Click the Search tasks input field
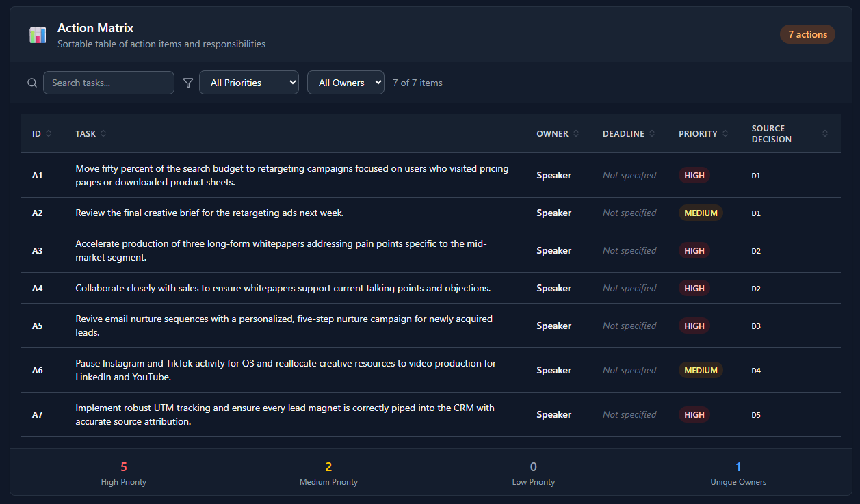Viewport: 860px width, 504px height. pos(109,83)
